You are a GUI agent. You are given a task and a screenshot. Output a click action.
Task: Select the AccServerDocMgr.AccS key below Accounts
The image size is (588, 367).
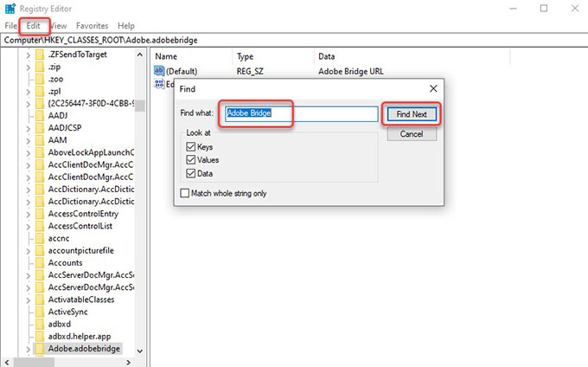[91, 275]
